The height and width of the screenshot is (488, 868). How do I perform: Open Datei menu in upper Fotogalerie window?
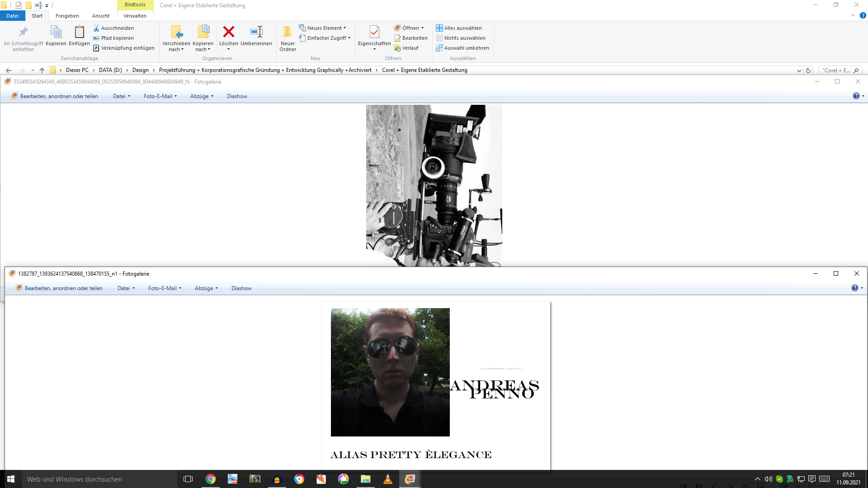(x=121, y=96)
